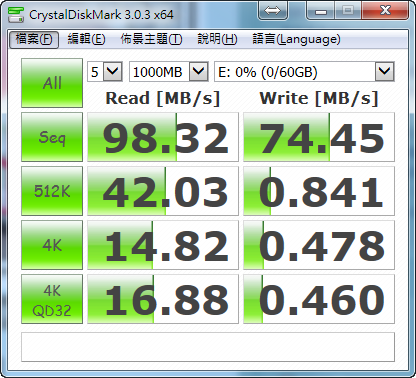The width and height of the screenshot is (416, 378).
Task: Select the Seq write value 74.45
Action: click(x=319, y=137)
